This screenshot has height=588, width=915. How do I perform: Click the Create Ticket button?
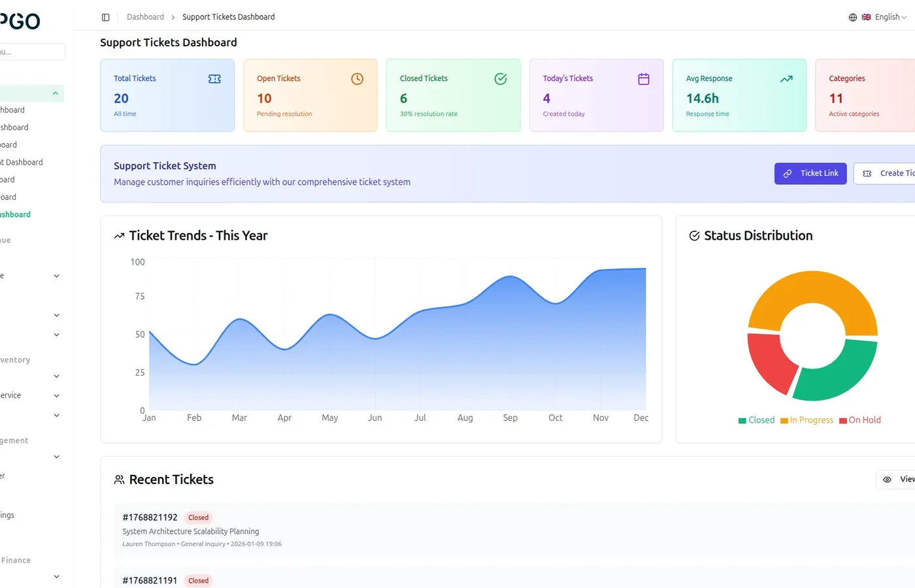pyautogui.click(x=884, y=174)
